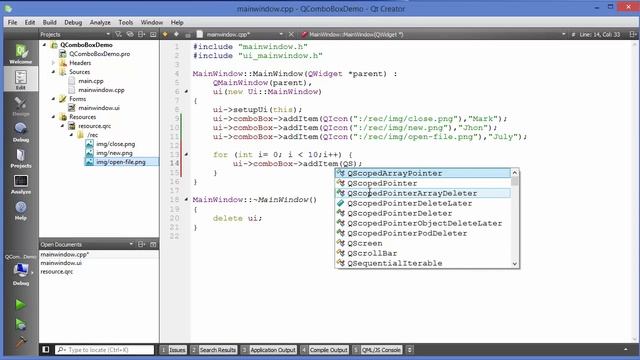Close the mainwindow.cpp document
Screen dimensions: 640x360
tap(291, 34)
